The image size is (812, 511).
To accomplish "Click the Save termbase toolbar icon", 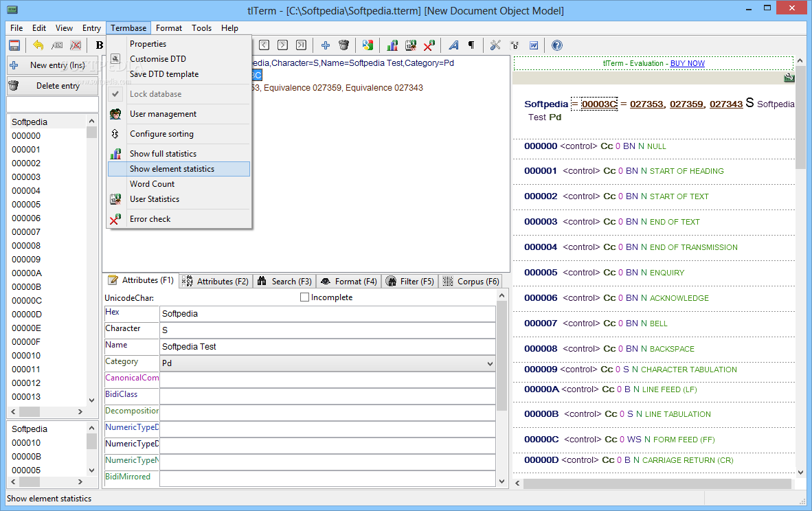I will point(14,45).
